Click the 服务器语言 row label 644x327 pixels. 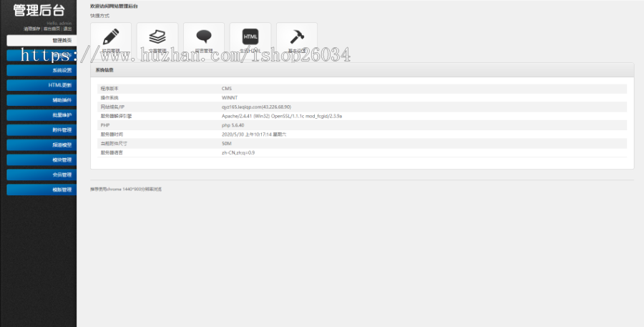(x=112, y=153)
